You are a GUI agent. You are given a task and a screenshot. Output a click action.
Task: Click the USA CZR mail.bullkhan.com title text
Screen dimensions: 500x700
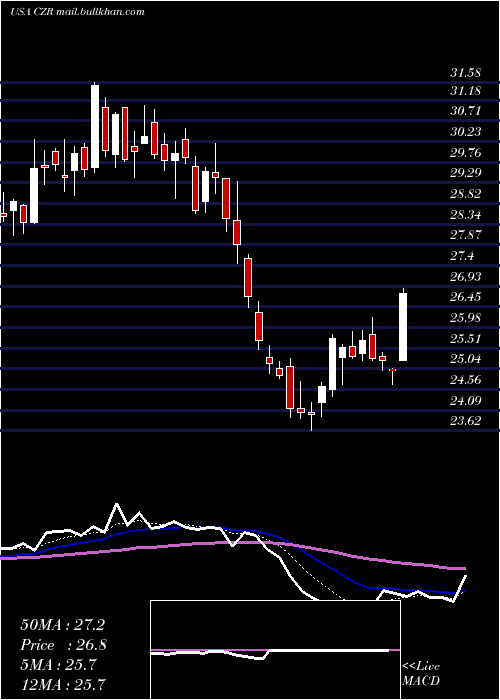(77, 12)
